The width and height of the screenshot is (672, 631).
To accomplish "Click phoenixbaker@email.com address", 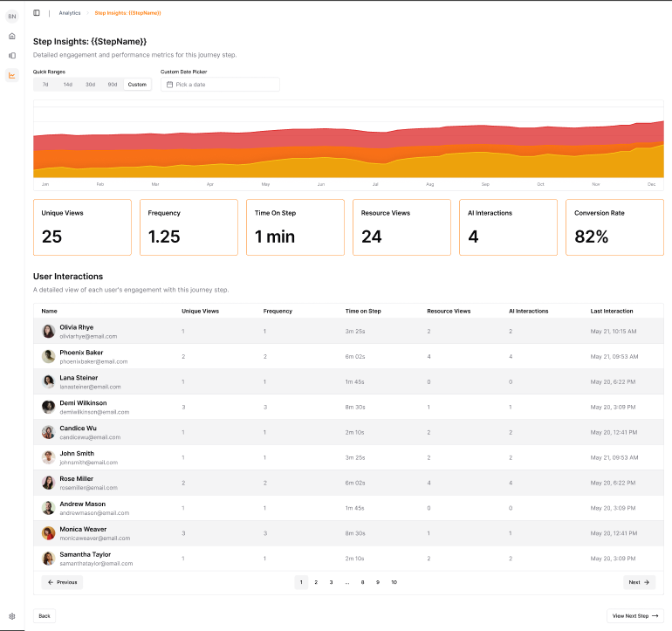I will pyautogui.click(x=94, y=362).
